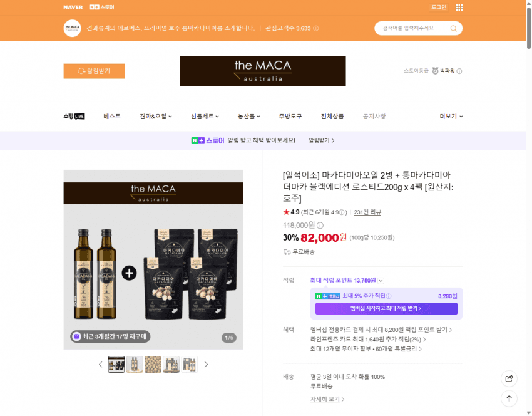Open the Naver apps grid icon

[459, 7]
